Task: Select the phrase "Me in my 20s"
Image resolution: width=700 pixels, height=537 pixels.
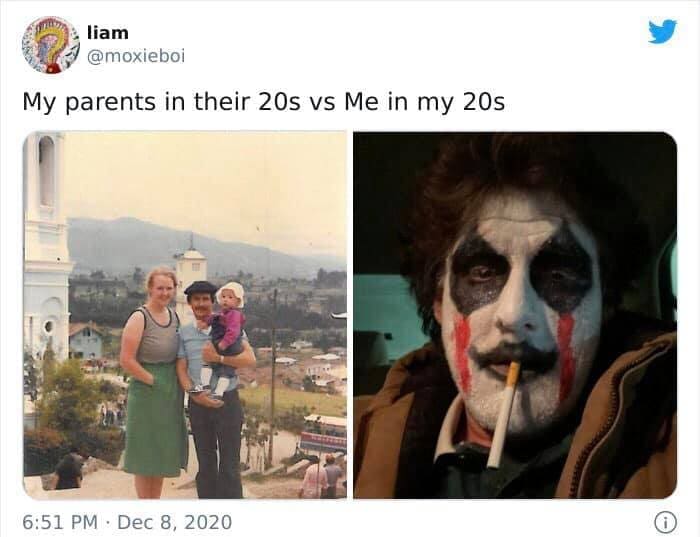Action: [425, 103]
